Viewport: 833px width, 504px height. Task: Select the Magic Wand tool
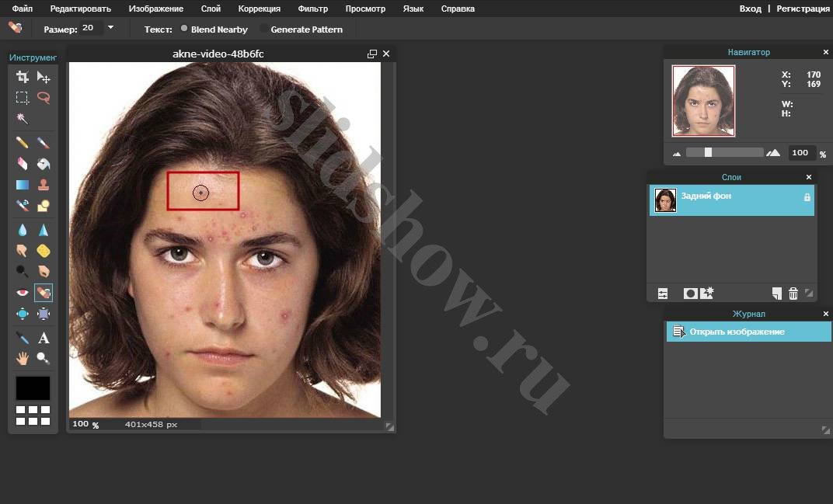[23, 119]
